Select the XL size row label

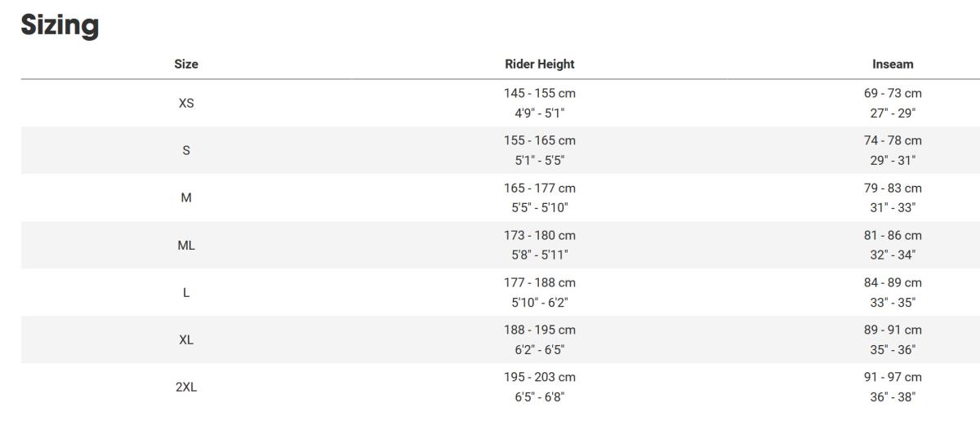click(x=186, y=340)
